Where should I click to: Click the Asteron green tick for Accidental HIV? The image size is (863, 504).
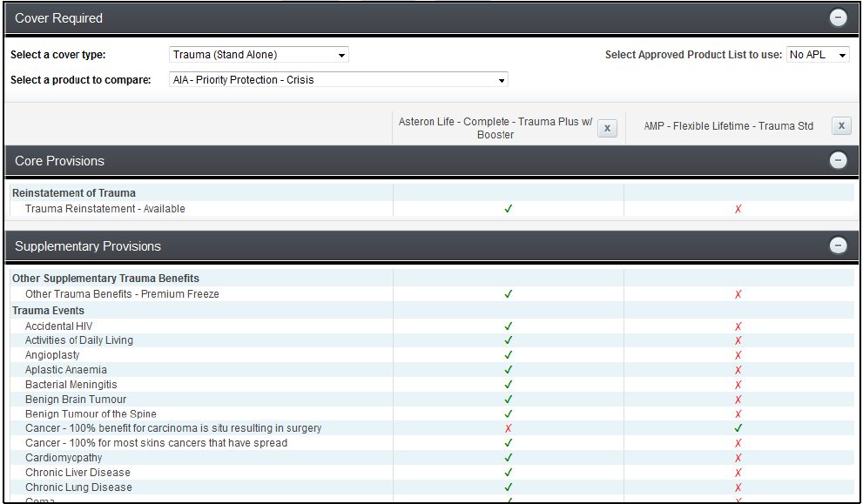(509, 326)
